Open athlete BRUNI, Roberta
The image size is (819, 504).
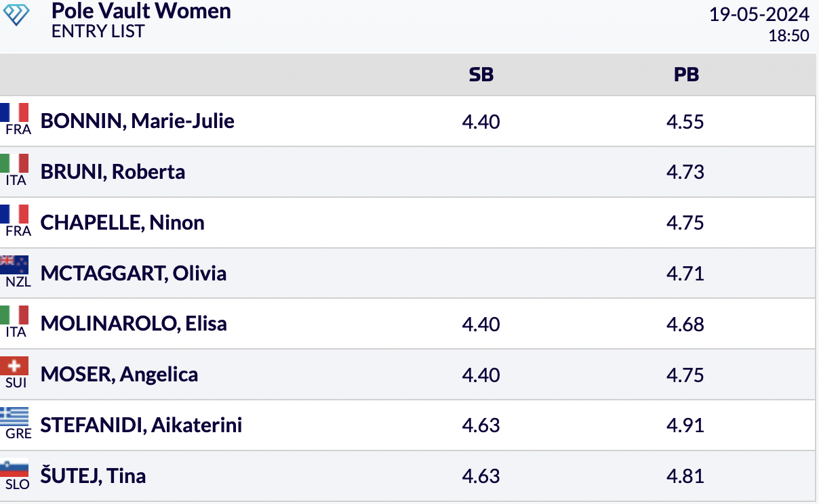pos(113,171)
